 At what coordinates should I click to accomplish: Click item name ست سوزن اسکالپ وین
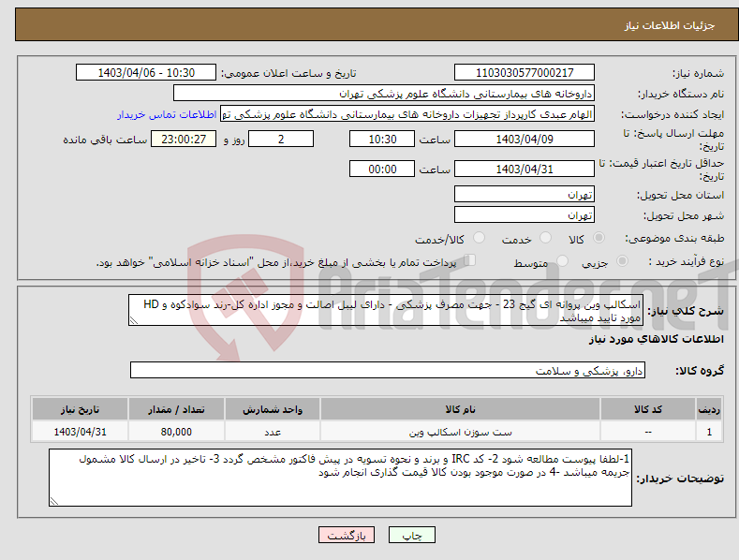coord(460,432)
